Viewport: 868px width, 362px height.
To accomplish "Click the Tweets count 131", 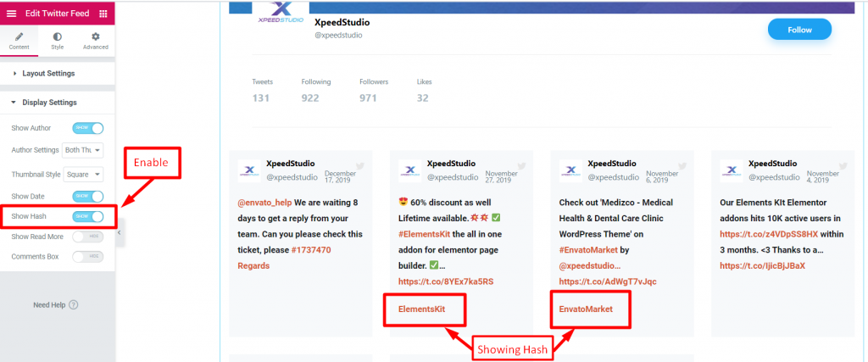I will tap(261, 98).
